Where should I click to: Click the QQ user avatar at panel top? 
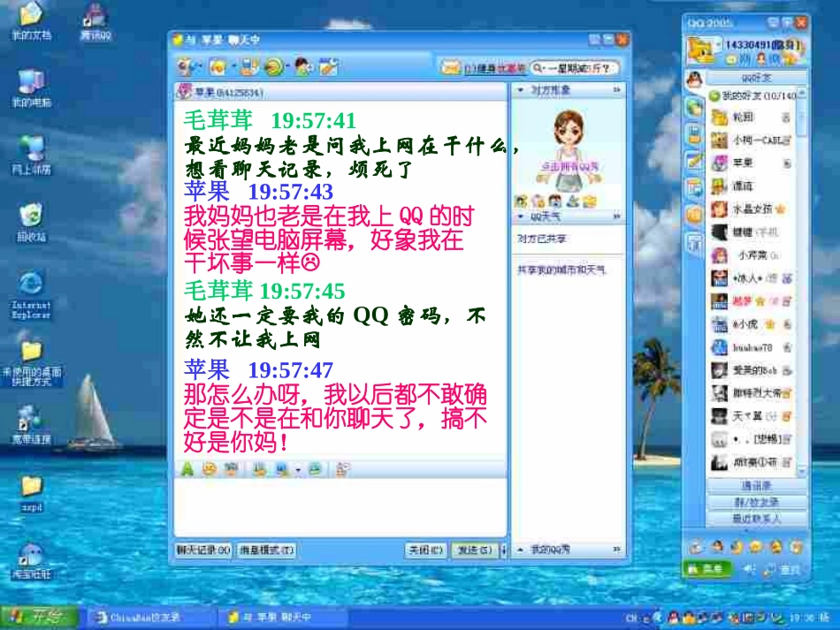(x=702, y=50)
